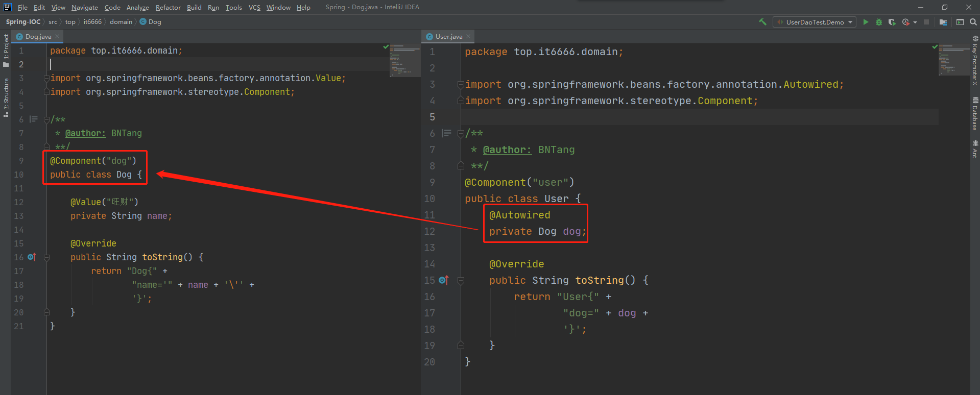Click the Build Project hammer icon
This screenshot has width=980, height=395.
click(762, 22)
